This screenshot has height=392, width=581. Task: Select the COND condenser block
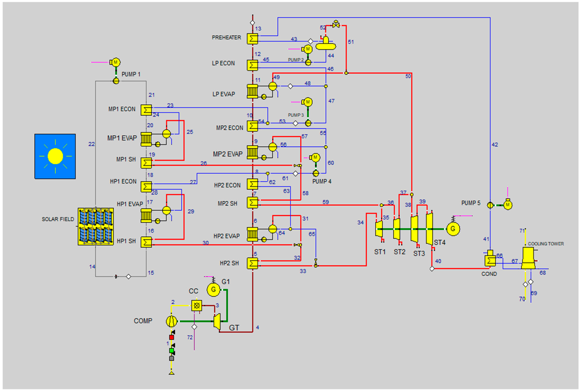pos(490,260)
